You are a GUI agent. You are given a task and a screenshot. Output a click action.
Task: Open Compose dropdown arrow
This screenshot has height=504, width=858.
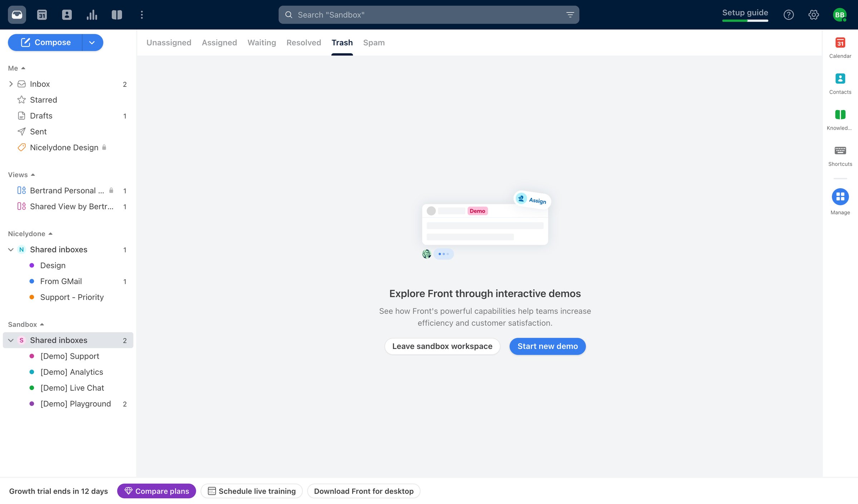pos(92,43)
